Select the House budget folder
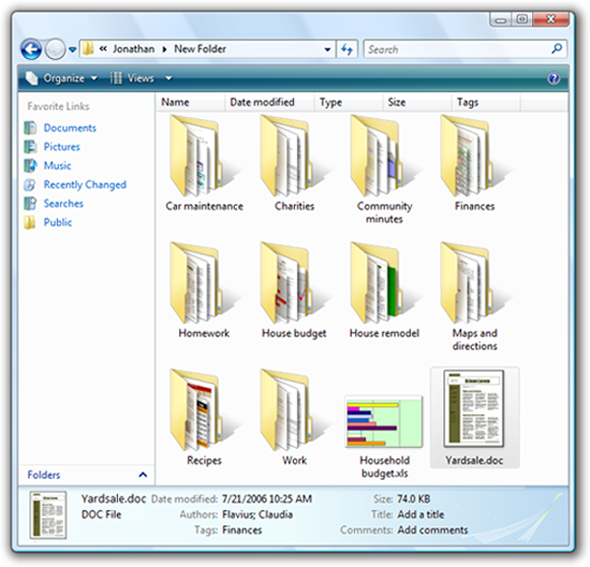The image size is (590, 567). (294, 290)
